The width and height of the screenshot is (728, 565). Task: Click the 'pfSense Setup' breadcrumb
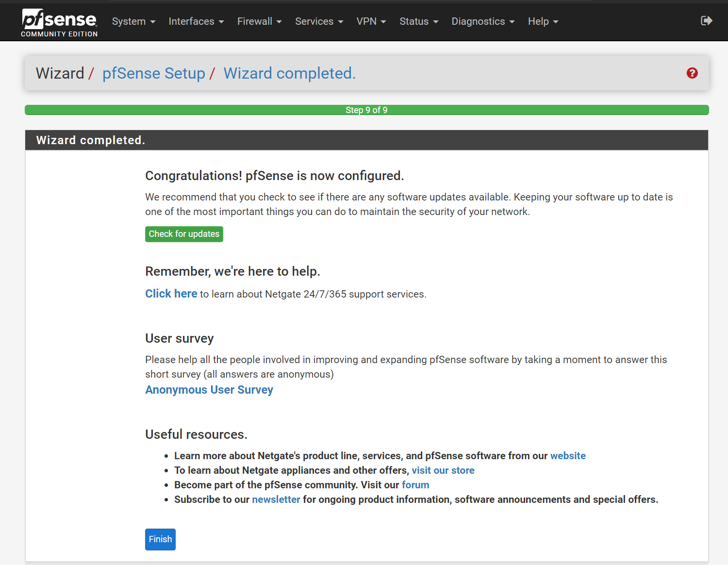tap(154, 73)
